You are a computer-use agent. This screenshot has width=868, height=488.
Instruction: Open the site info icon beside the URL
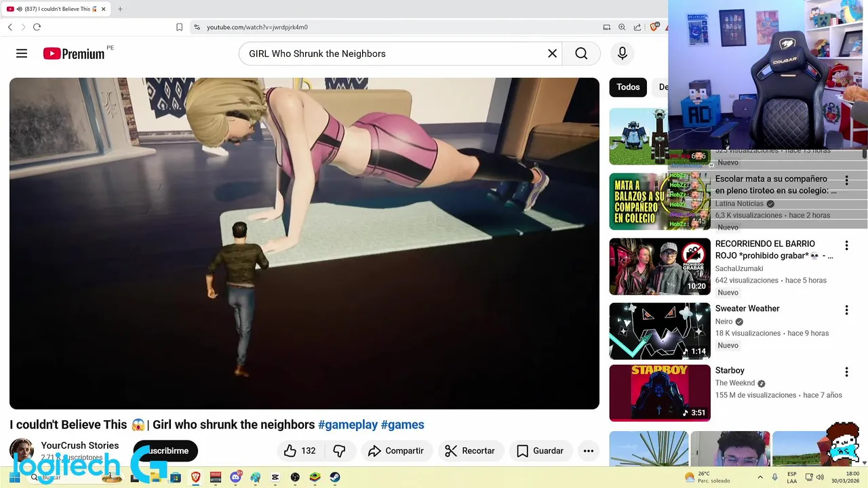[x=197, y=27]
